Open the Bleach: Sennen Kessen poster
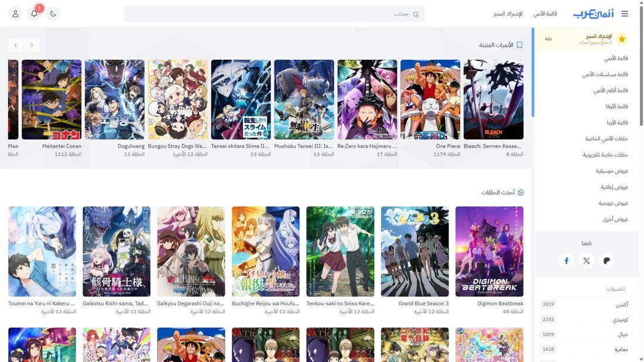 pyautogui.click(x=494, y=100)
